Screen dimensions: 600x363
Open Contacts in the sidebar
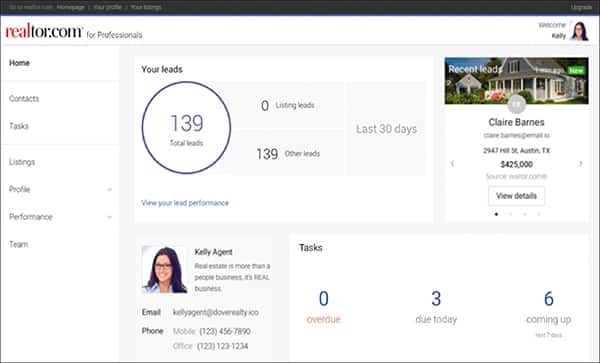pyautogui.click(x=24, y=99)
